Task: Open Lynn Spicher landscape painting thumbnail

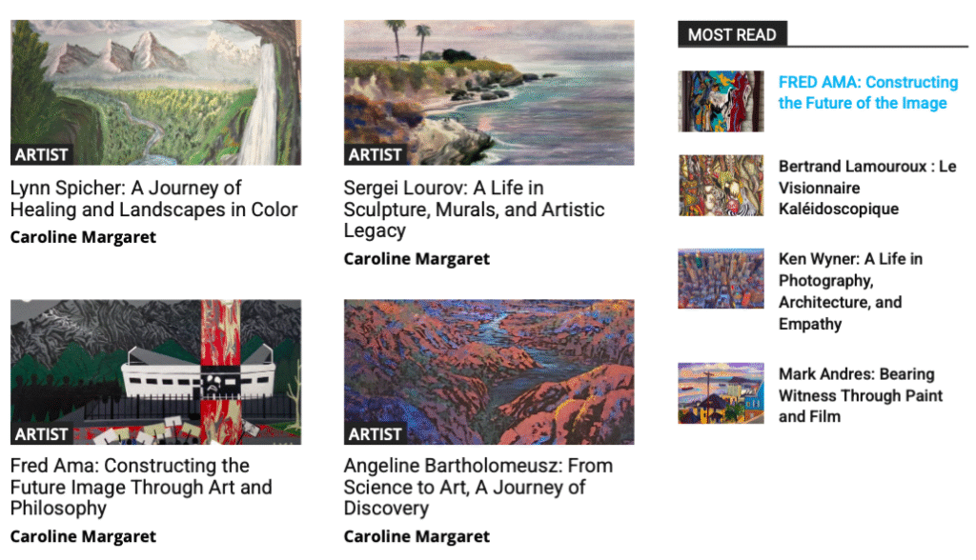Action: coord(155,92)
